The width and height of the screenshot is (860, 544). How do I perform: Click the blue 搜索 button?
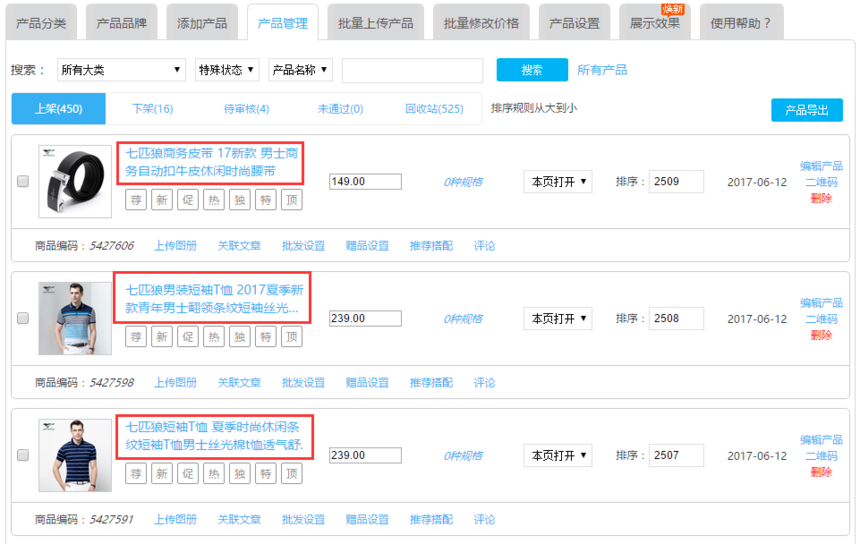point(531,70)
